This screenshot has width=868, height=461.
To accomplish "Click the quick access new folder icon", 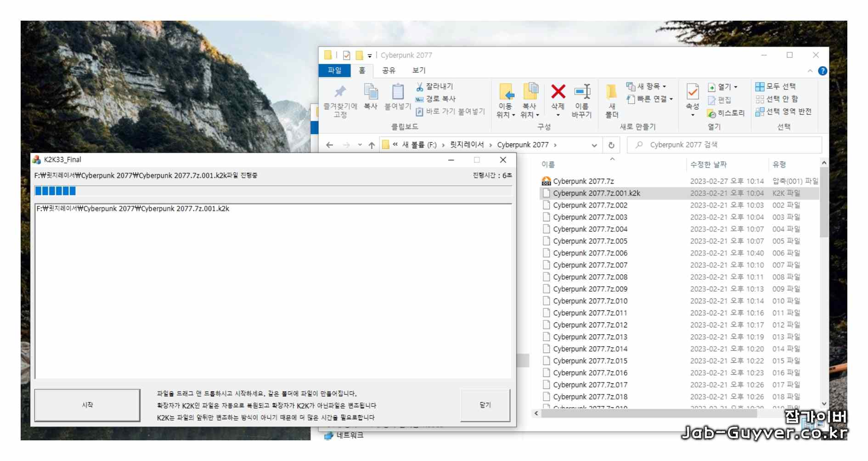I will pyautogui.click(x=359, y=56).
